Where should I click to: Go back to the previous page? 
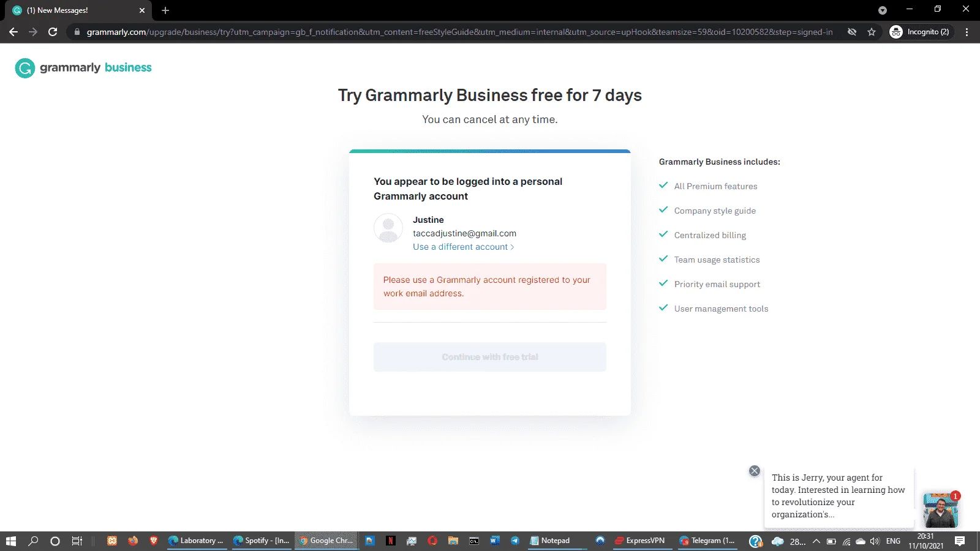(x=13, y=32)
